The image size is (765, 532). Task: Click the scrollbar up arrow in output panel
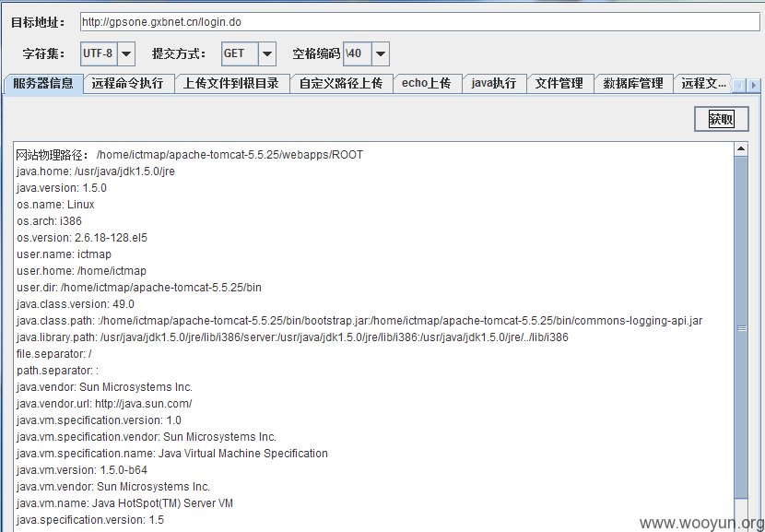click(741, 148)
